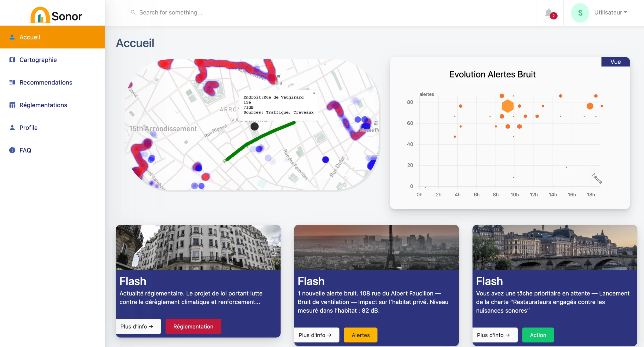Click the Sources: Traffique, Traveaux text
The width and height of the screenshot is (644, 347).
[278, 112]
